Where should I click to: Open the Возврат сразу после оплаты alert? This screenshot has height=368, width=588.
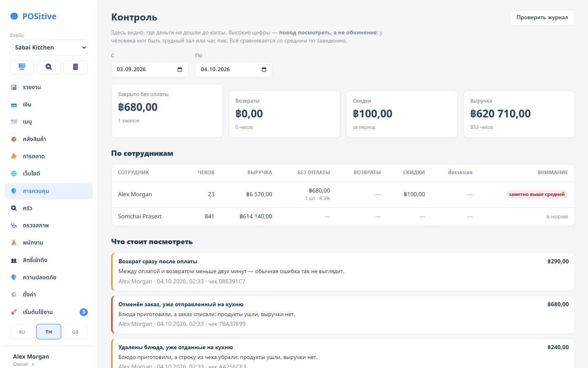click(343, 272)
